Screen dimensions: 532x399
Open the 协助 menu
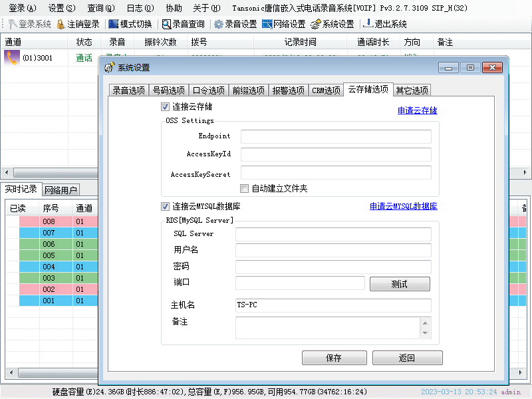pos(174,8)
